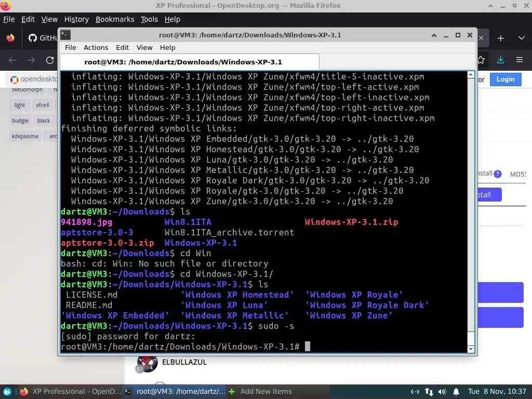Open Firefox File menu
Image resolution: width=532 pixels, height=399 pixels.
tap(9, 19)
